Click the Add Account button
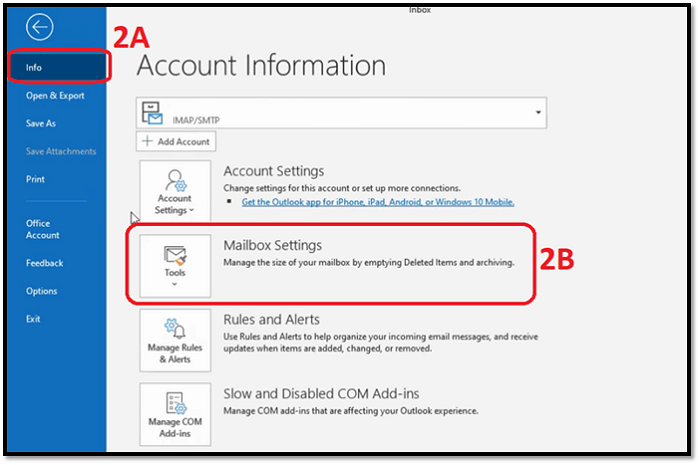Screen dimensions: 700x465 pyautogui.click(x=176, y=141)
